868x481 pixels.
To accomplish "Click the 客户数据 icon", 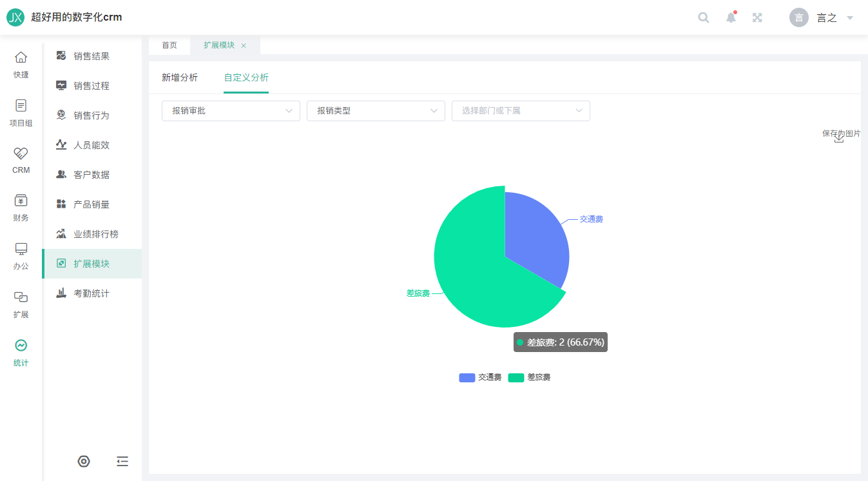I will click(61, 174).
